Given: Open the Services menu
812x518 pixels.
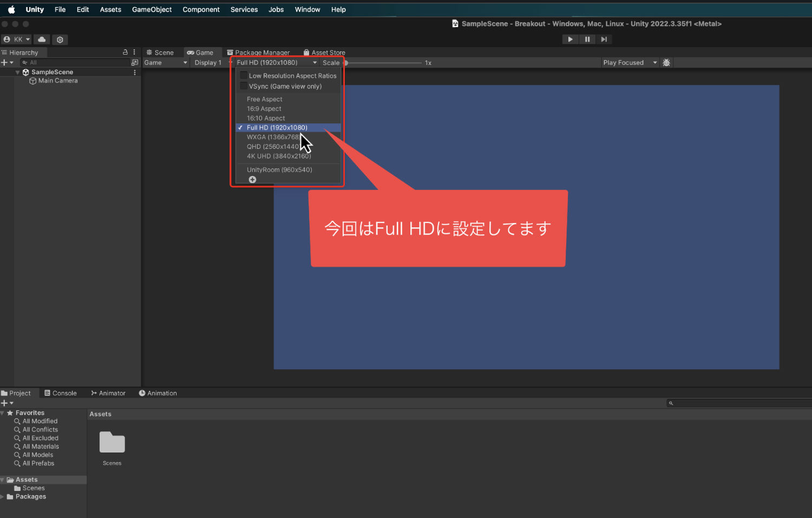Looking at the screenshot, I should pos(244,10).
